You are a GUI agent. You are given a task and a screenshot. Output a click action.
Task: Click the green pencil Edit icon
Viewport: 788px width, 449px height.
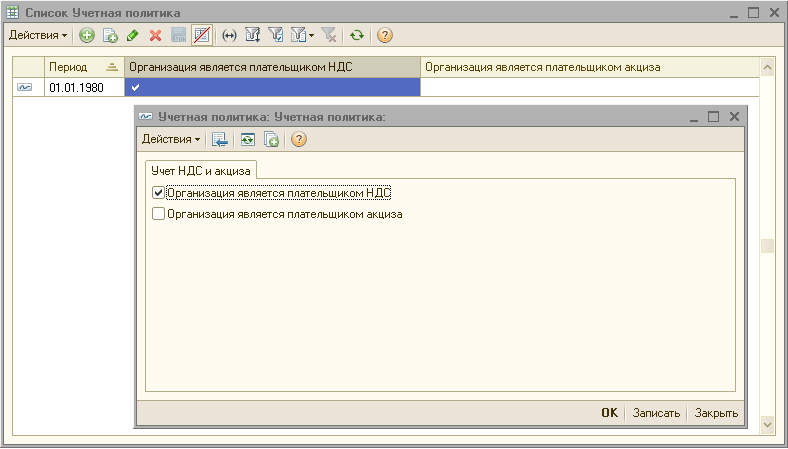(132, 36)
